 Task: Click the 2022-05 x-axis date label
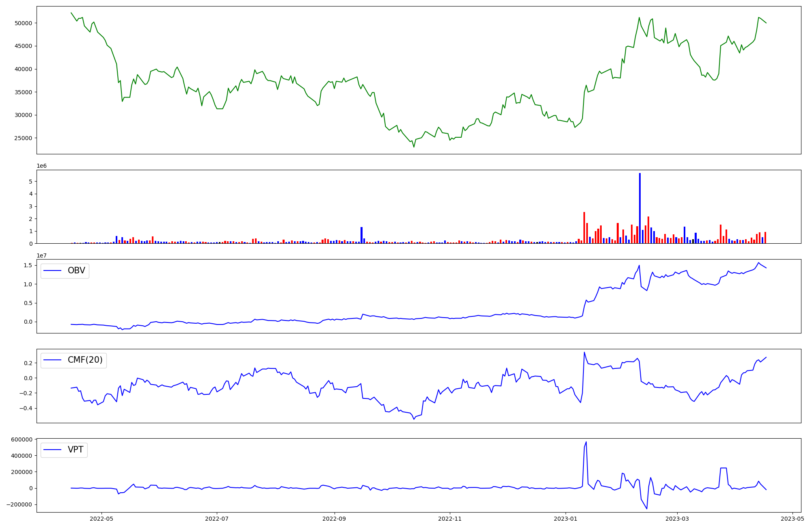(x=101, y=518)
